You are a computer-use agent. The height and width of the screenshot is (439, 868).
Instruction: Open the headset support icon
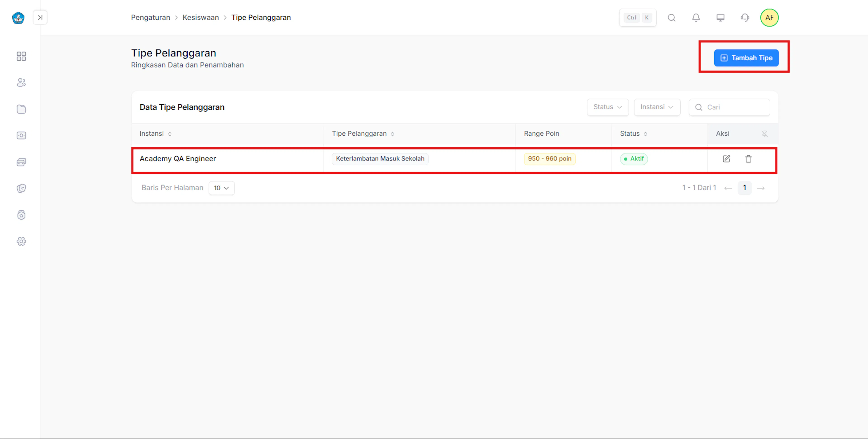(x=745, y=18)
